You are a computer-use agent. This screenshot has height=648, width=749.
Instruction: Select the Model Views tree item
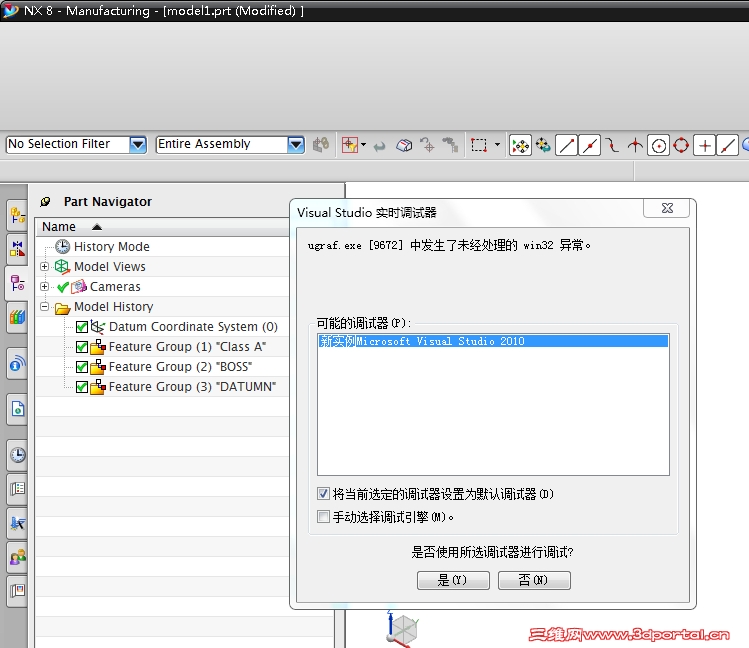coord(110,266)
